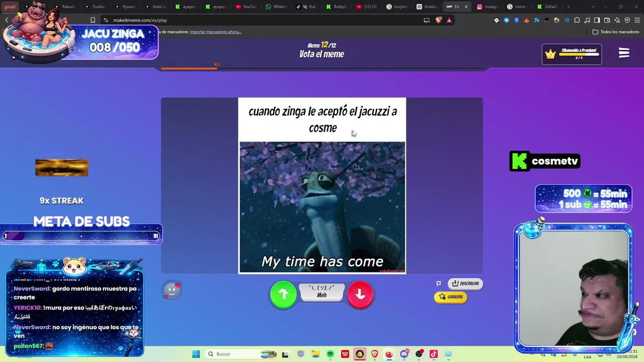Screen dimensions: 644x362
Task: Open the emoji reaction smiley
Action: pyautogui.click(x=172, y=290)
